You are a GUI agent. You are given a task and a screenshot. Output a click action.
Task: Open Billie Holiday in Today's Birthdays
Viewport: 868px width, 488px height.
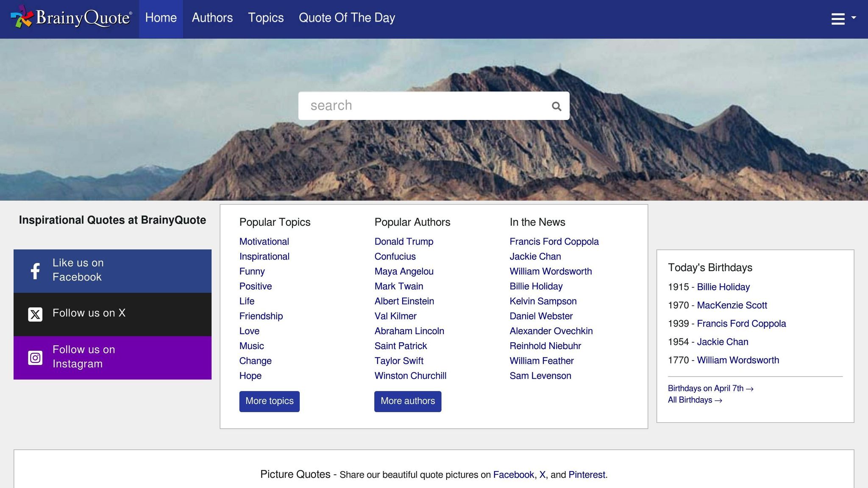[x=723, y=287]
